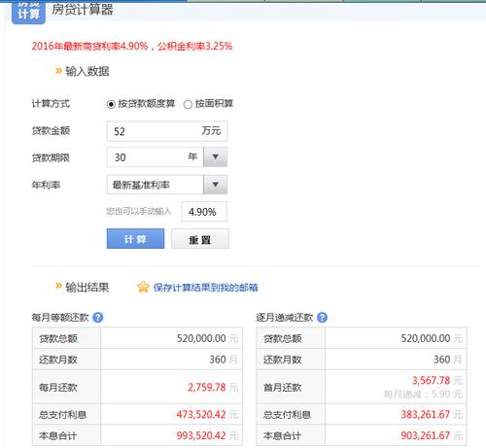The height and width of the screenshot is (448, 486).
Task: Click the 计算方式 label
Action: pos(51,104)
